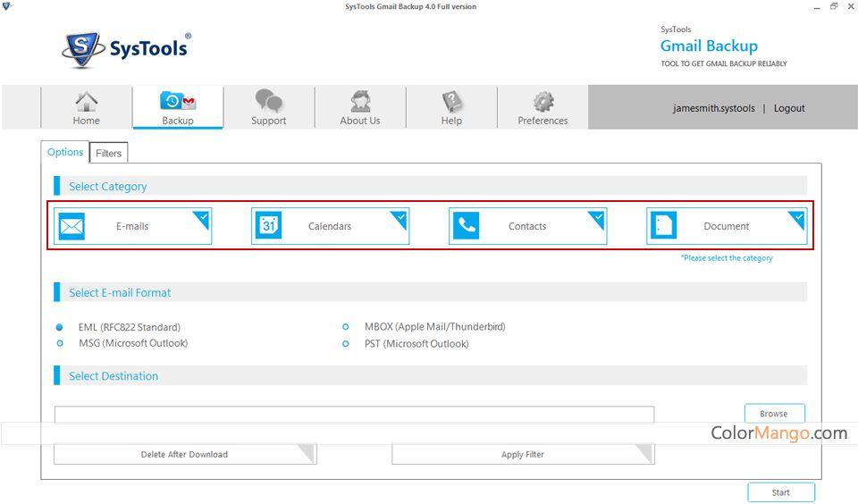The image size is (858, 504).
Task: Toggle the Apply Filter option
Action: point(523,454)
